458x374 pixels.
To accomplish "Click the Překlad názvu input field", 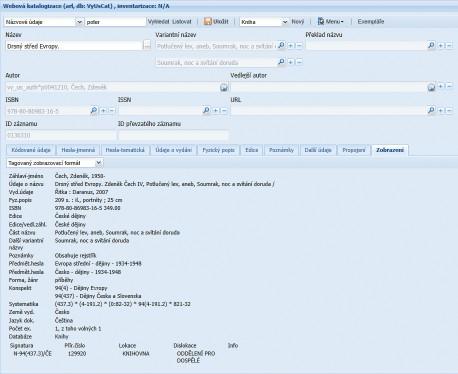I will pyautogui.click(x=366, y=46).
